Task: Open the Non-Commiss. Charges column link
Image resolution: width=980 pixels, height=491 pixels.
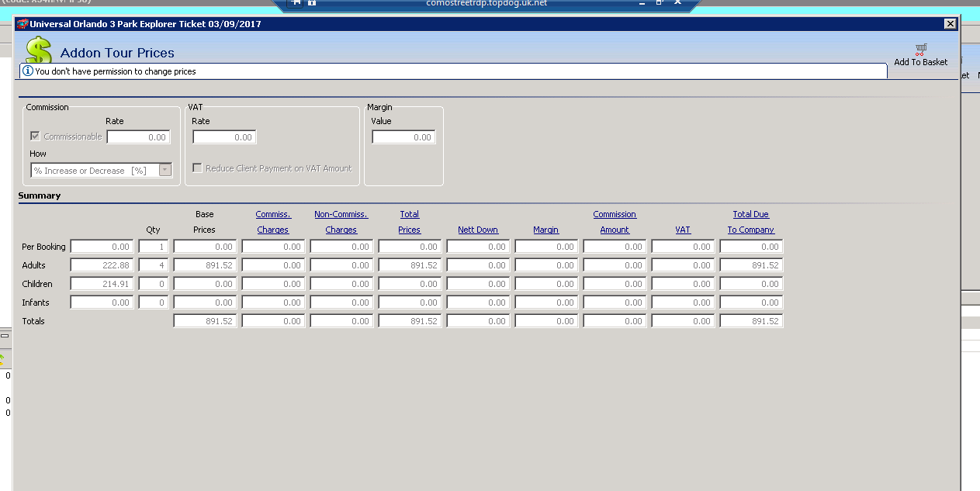Action: (x=341, y=222)
